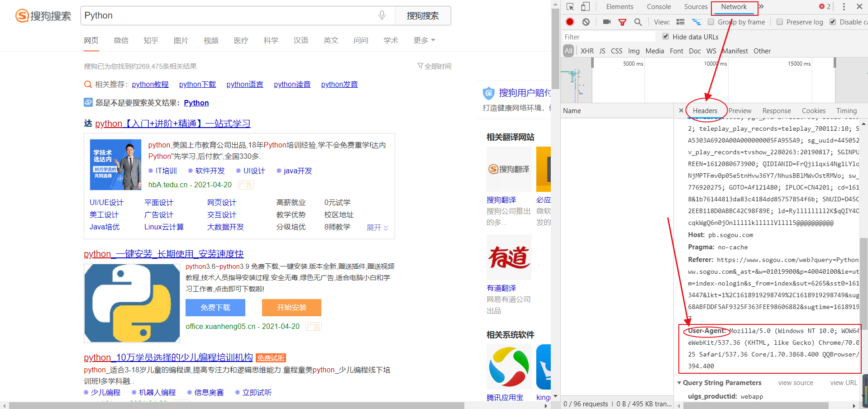Open DevTools customize three-dot menu
This screenshot has width=868, height=409.
click(x=844, y=7)
